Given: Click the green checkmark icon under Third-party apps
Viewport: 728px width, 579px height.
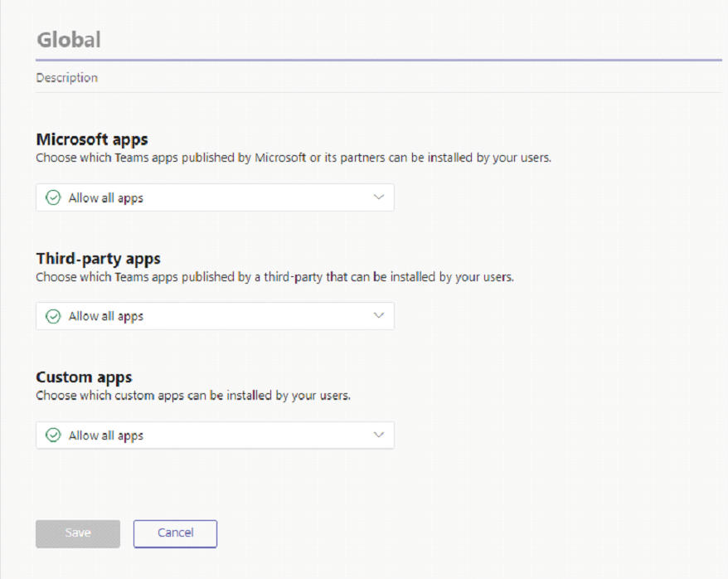Looking at the screenshot, I should tap(53, 316).
